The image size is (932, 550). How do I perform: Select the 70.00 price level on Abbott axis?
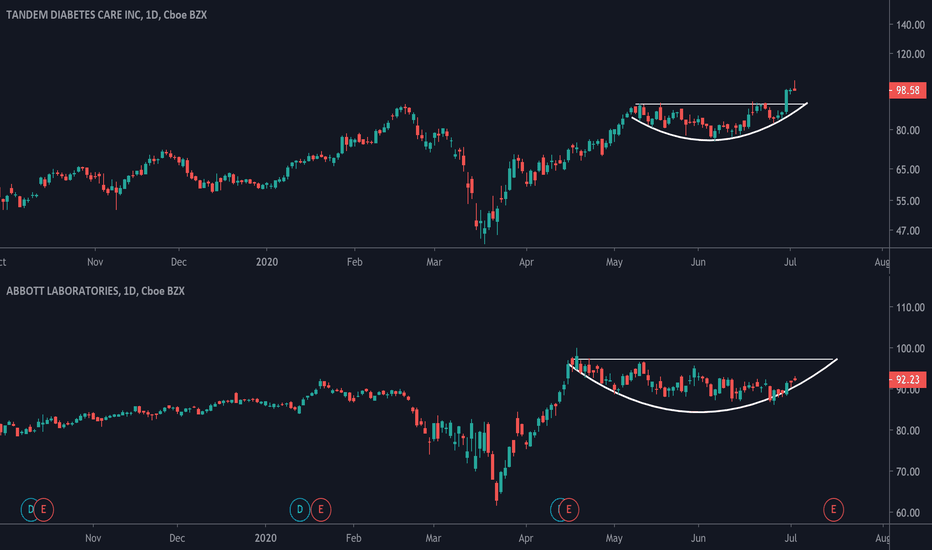(x=908, y=472)
